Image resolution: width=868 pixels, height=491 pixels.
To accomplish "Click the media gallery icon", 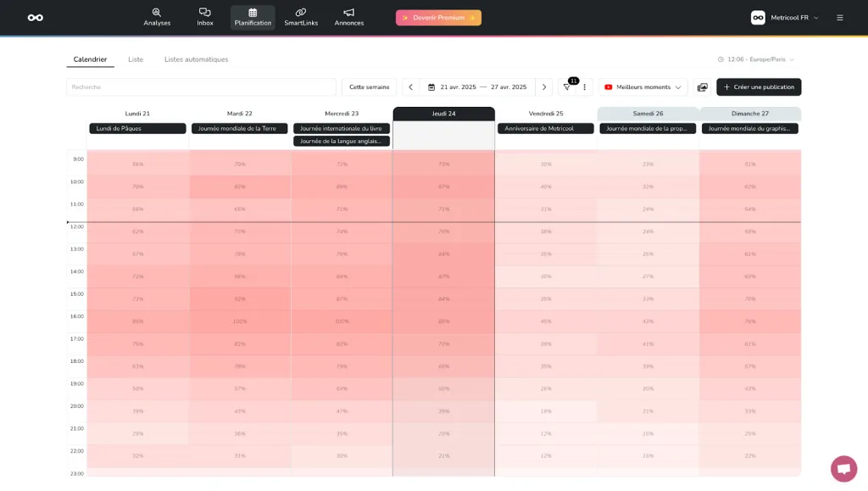I will pyautogui.click(x=702, y=87).
